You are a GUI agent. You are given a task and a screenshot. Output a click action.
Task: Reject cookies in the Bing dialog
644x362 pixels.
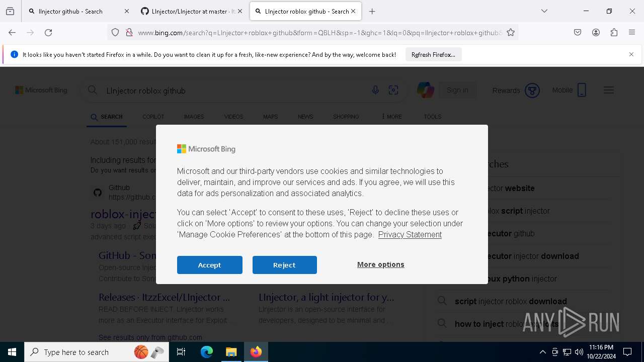click(x=285, y=265)
